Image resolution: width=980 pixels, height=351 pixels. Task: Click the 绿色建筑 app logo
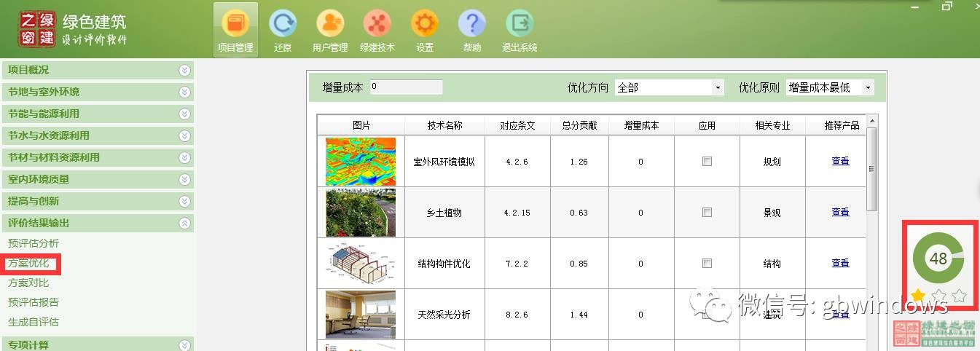[37, 29]
